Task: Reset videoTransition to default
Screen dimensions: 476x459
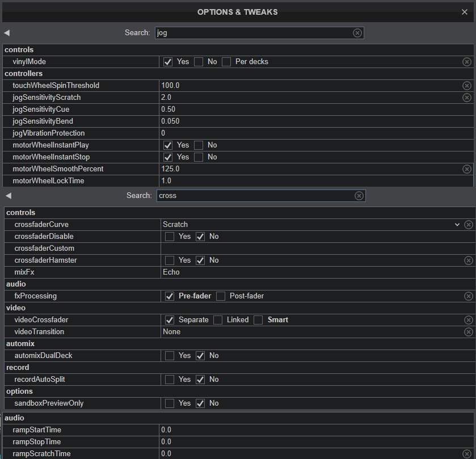Action: tap(469, 332)
